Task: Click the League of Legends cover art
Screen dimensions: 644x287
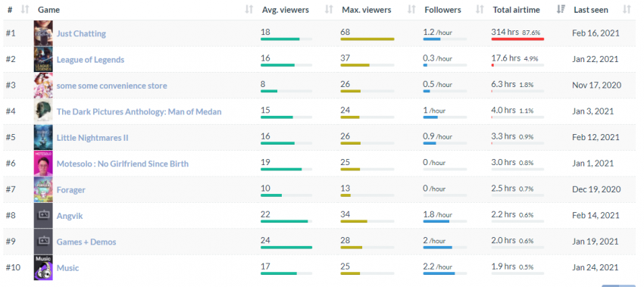Action: pos(43,59)
